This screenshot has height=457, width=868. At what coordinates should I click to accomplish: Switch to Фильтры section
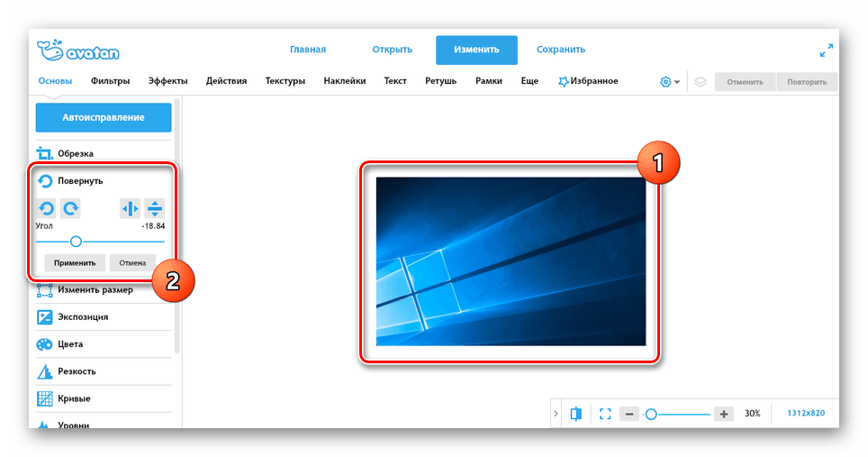[x=110, y=81]
